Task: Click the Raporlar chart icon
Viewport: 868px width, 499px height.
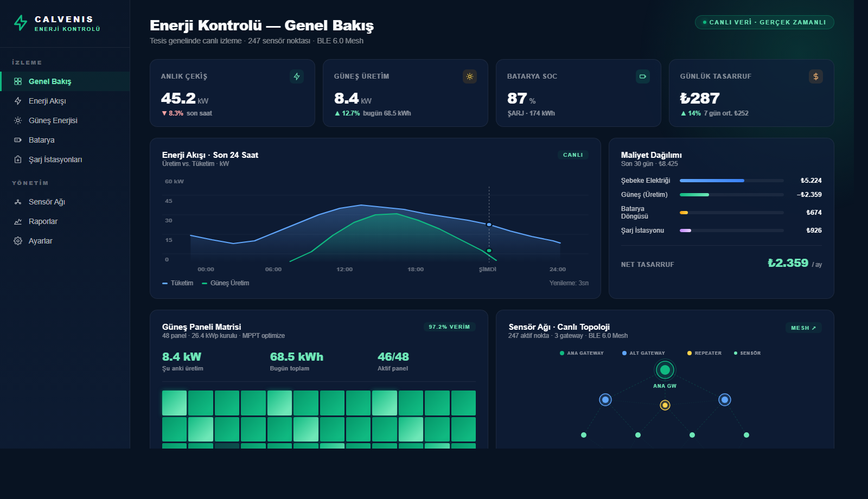Action: tap(18, 221)
